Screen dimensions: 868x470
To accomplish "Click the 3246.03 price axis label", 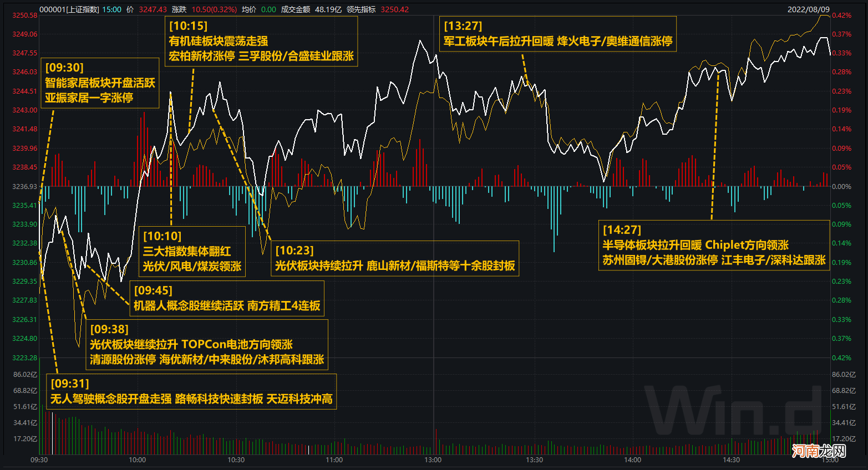I will [x=25, y=72].
